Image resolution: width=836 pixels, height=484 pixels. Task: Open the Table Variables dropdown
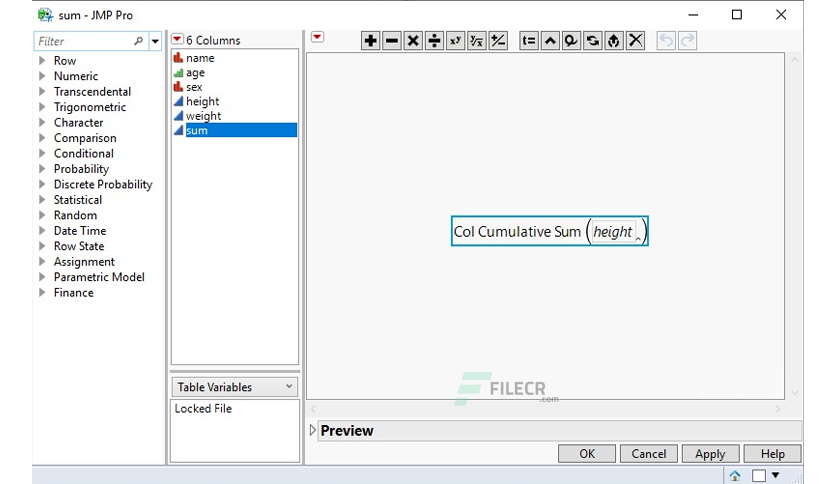pos(235,387)
